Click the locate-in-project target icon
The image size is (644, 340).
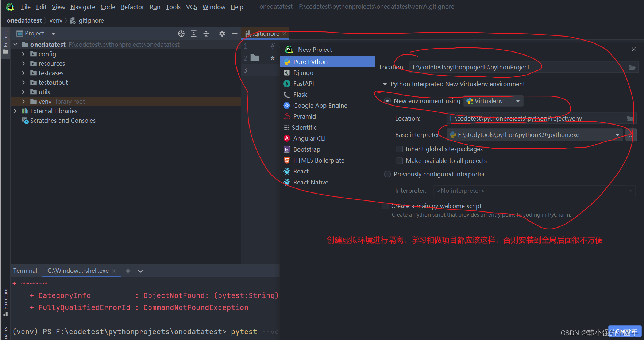point(181,34)
